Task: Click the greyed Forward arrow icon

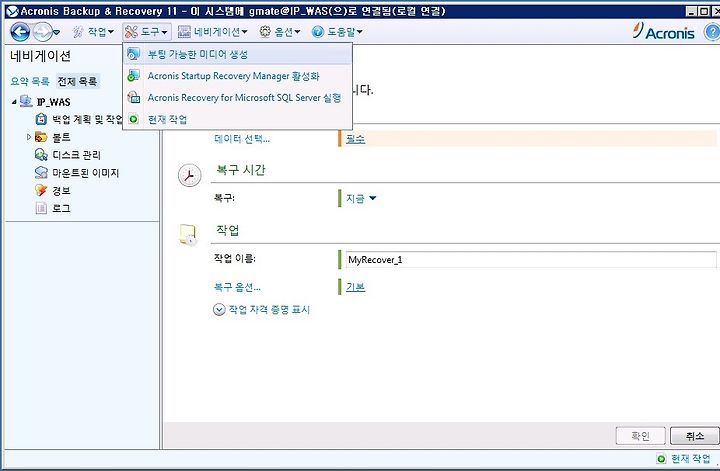Action: (42, 32)
